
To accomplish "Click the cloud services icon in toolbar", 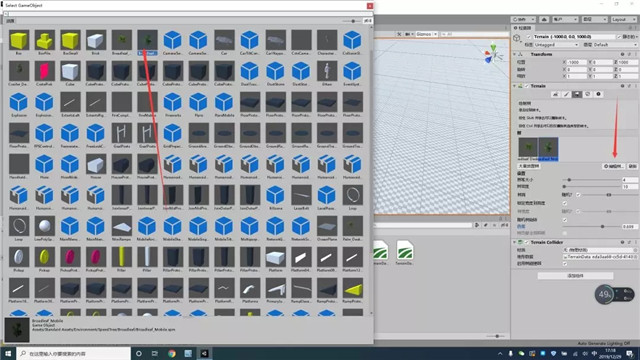I will click(x=544, y=20).
